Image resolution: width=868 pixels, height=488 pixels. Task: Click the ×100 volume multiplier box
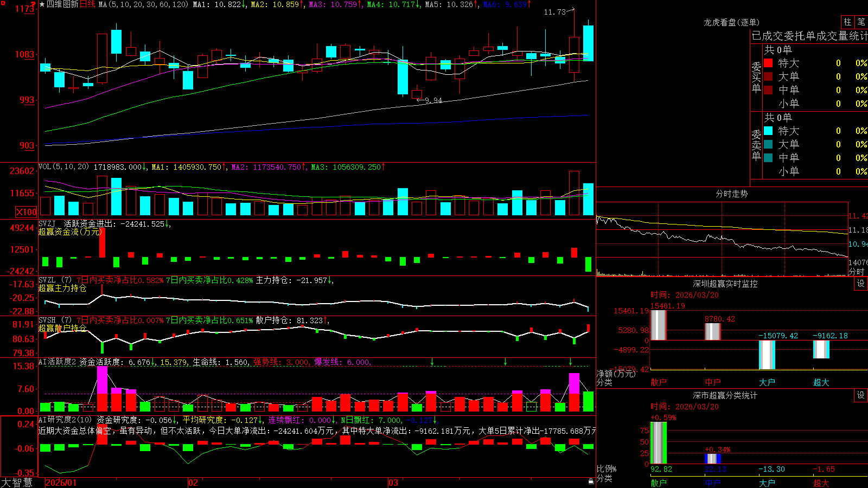[x=27, y=212]
